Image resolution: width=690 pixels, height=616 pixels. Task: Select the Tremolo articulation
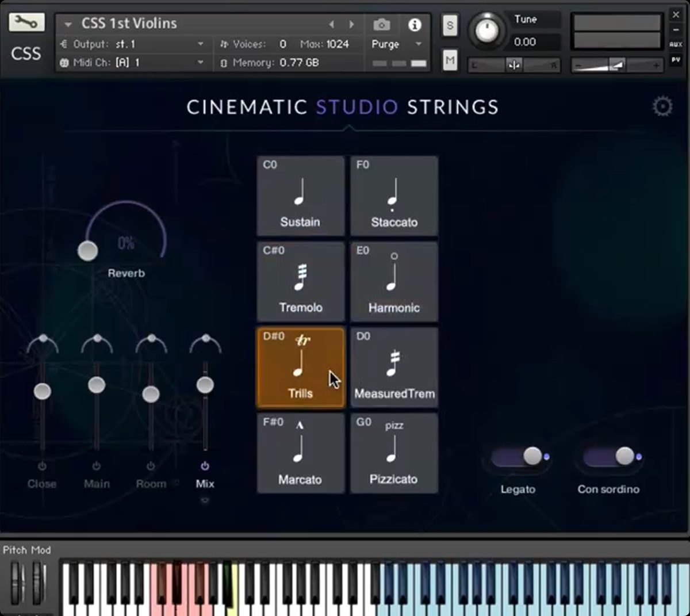(x=300, y=282)
